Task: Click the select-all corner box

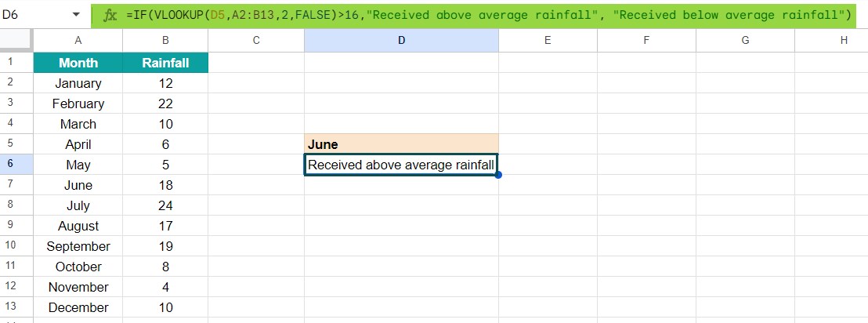Action: (x=16, y=40)
